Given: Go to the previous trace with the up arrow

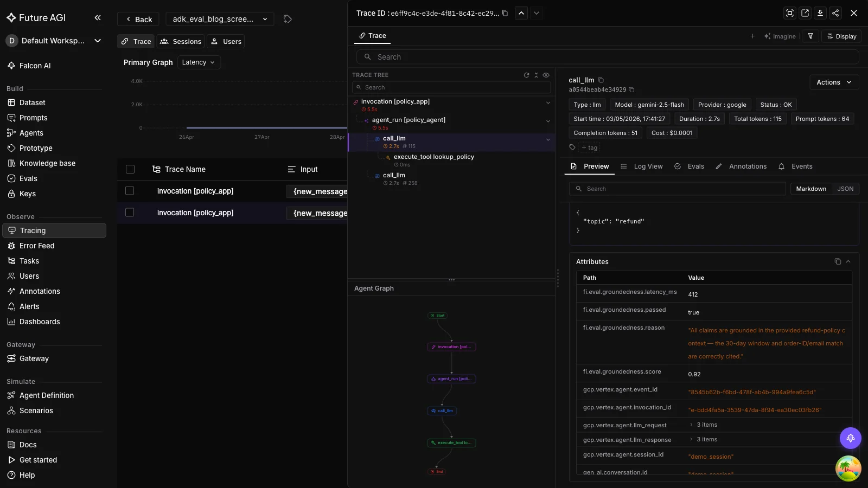Looking at the screenshot, I should tap(521, 13).
